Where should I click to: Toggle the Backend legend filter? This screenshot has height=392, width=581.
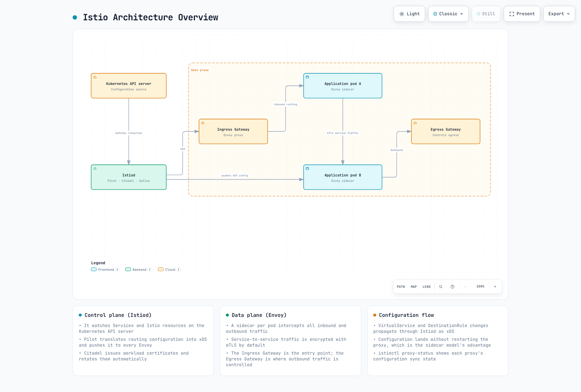point(138,270)
